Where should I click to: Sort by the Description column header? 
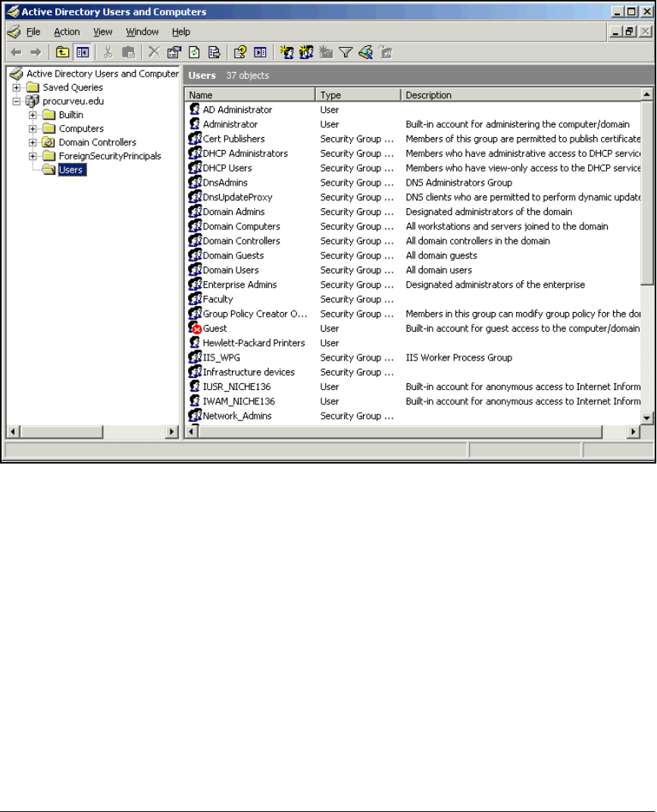520,95
